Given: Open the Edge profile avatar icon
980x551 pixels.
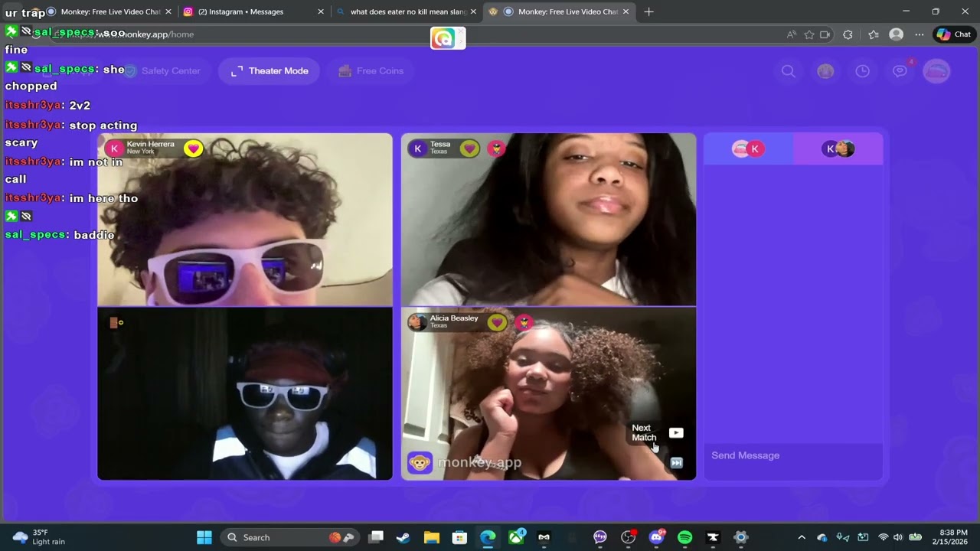Looking at the screenshot, I should 896,34.
